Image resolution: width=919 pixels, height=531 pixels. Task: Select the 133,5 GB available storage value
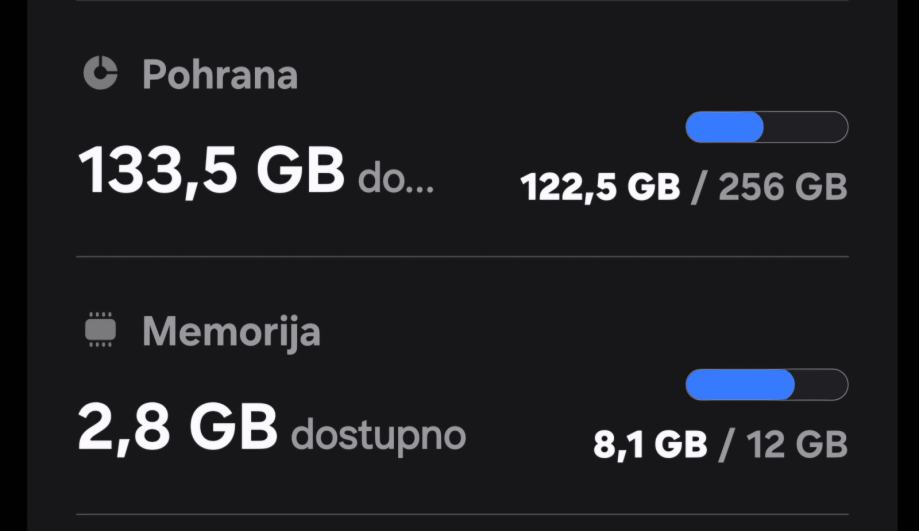[x=211, y=170]
